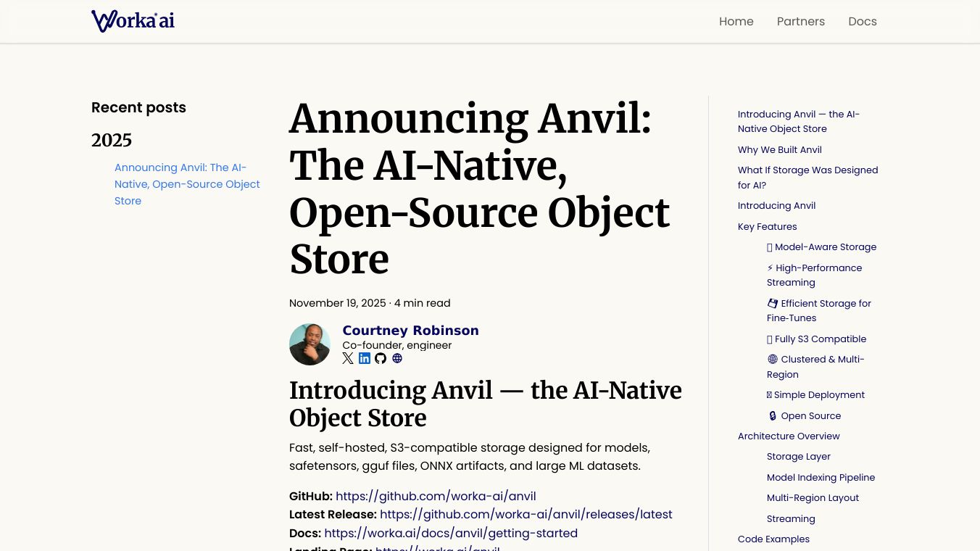Open the recent post 'Announcing Anvil' sidebar link
Screen dimensions: 980x551
[x=187, y=184]
